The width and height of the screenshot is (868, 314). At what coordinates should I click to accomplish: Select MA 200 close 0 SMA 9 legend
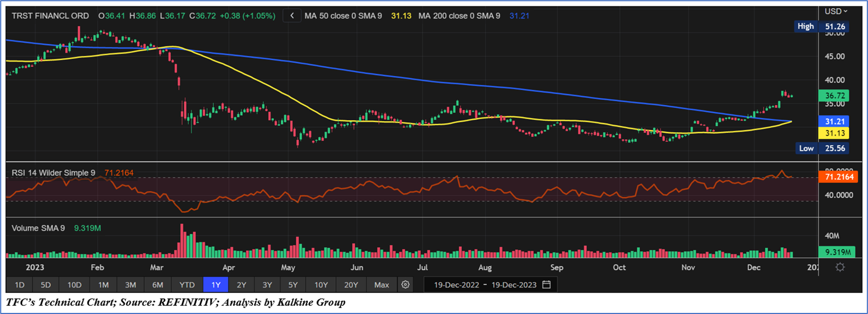[x=459, y=16]
